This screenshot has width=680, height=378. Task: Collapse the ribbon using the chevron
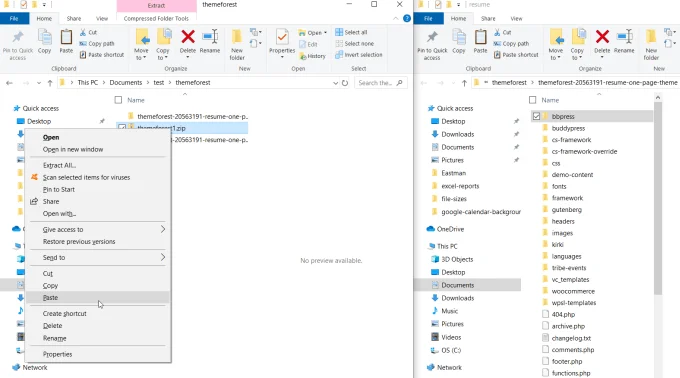tap(396, 18)
